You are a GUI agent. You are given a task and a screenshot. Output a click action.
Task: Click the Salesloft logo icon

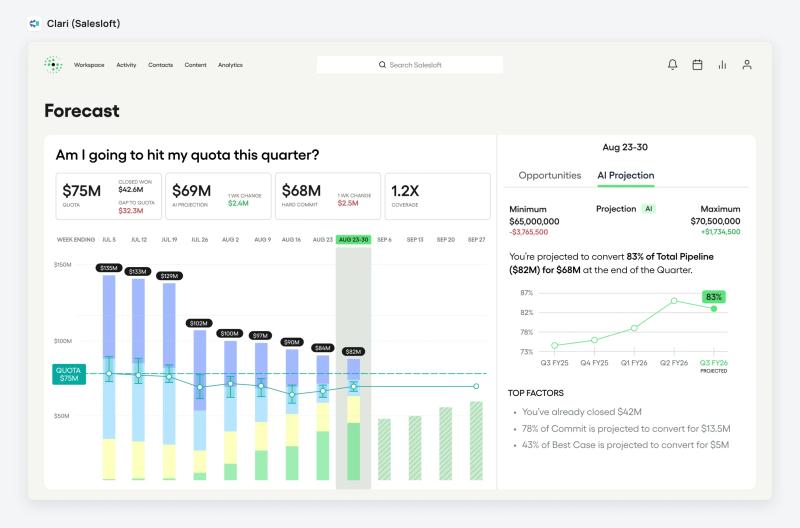pyautogui.click(x=53, y=65)
